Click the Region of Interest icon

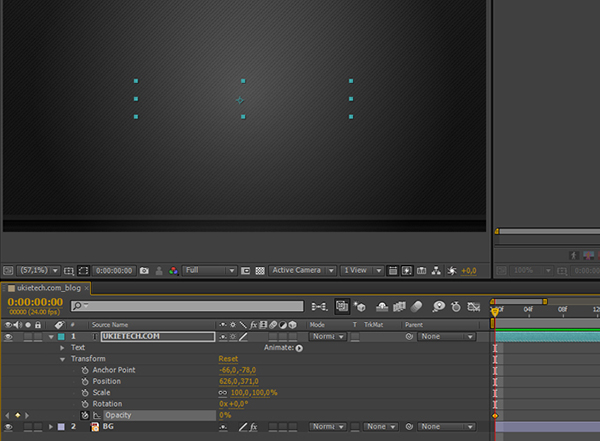(245, 271)
